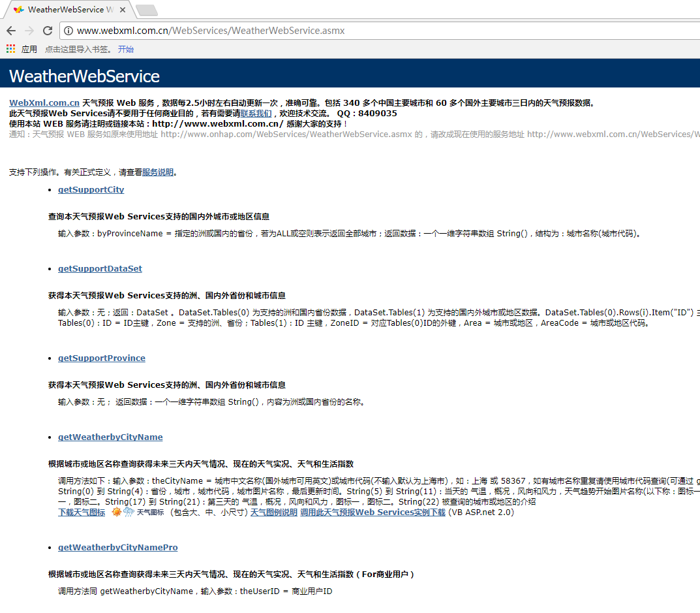Screen dimensions: 700x613
Task: Click the line starting 通知：天气预报 WEB 服务
Action: click(354, 134)
